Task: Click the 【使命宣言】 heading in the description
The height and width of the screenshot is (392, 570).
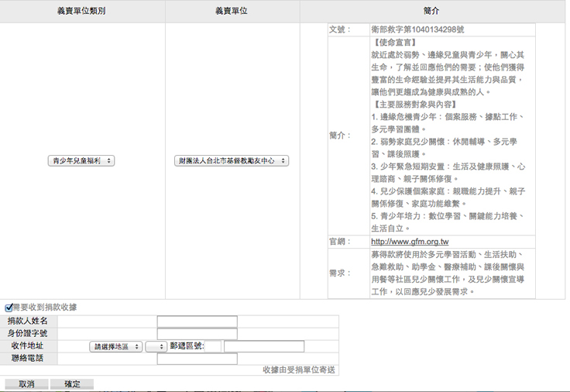Action: pos(394,42)
